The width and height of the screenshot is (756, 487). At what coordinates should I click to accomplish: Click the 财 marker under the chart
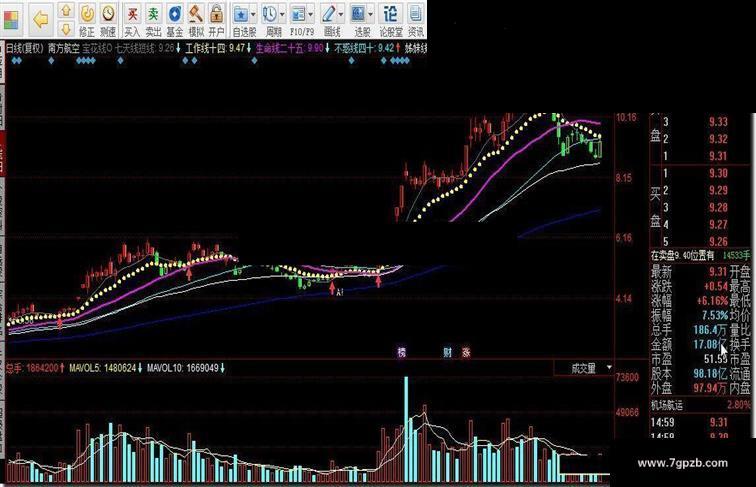click(447, 352)
